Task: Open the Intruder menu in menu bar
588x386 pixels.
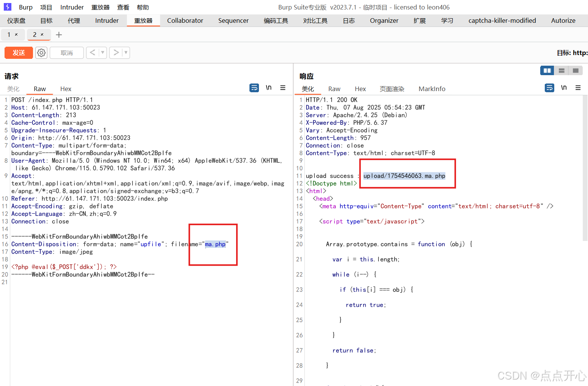Action: [72, 7]
